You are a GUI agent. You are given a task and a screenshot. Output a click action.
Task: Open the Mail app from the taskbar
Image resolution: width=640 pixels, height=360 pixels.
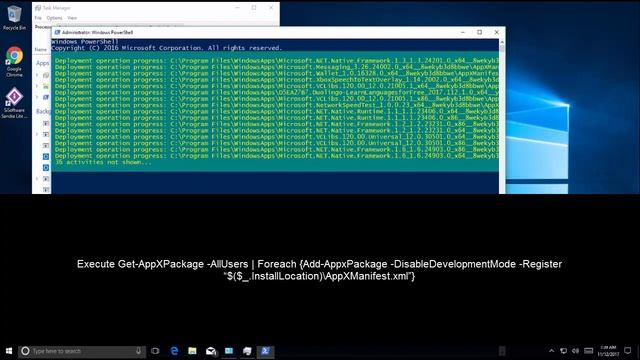(211, 351)
